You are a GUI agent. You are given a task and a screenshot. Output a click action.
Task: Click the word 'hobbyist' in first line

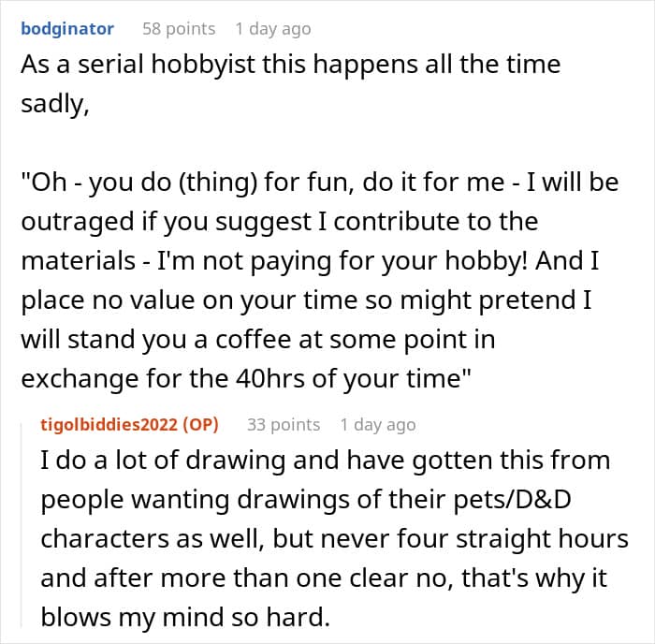coord(203,65)
